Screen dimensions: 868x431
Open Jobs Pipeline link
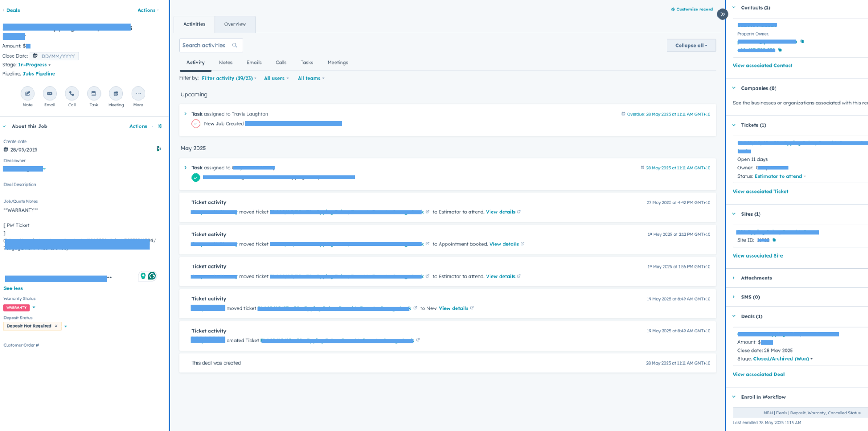click(x=39, y=74)
